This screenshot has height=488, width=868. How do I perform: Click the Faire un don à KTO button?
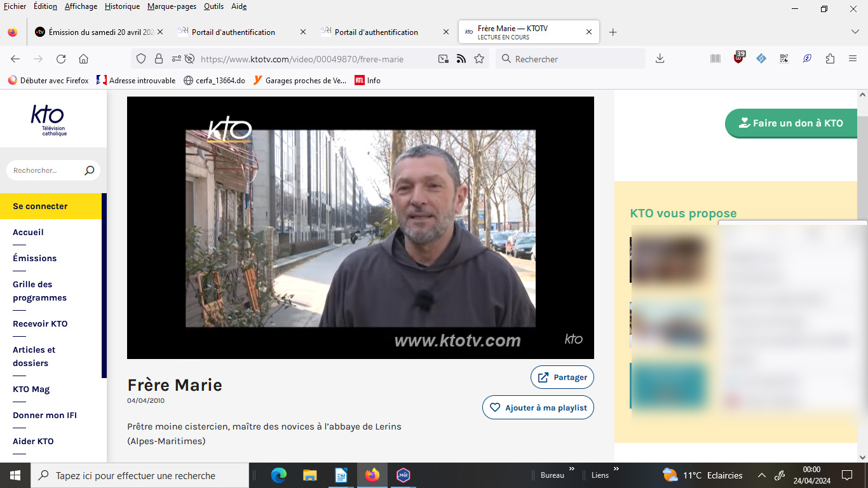790,123
